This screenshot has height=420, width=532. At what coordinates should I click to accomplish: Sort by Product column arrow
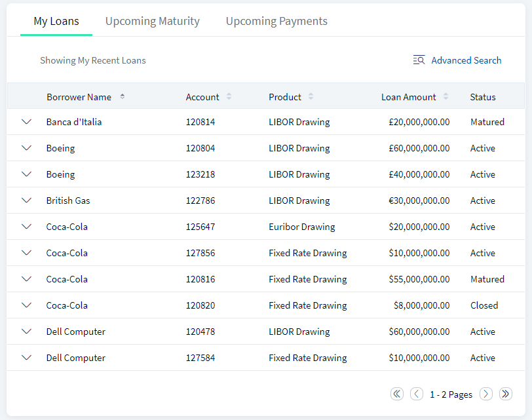tap(311, 97)
